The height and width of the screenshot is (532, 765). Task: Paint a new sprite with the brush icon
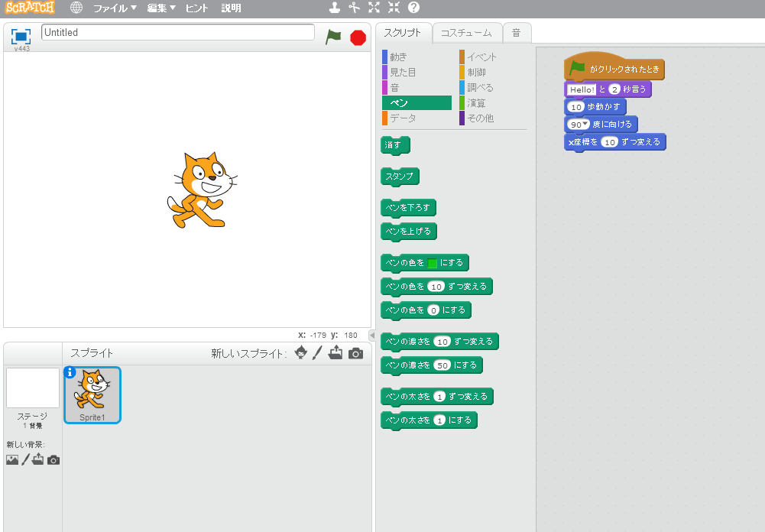coord(317,353)
